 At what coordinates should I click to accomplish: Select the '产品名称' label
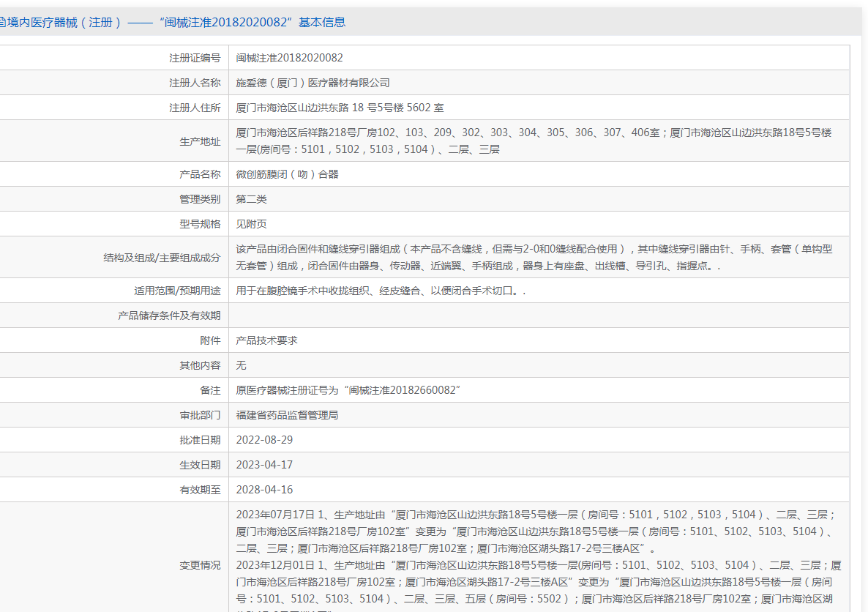coord(200,174)
